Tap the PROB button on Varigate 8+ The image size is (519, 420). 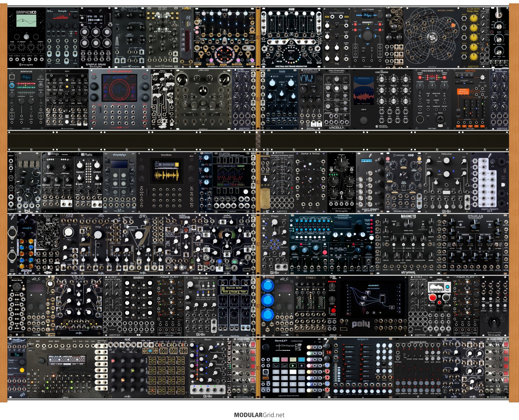[378, 346]
